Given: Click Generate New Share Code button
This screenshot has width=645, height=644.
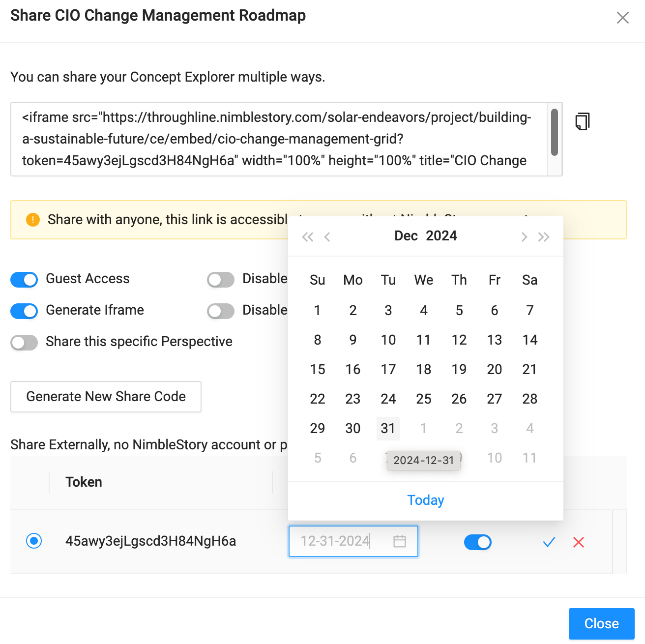Looking at the screenshot, I should 106,397.
